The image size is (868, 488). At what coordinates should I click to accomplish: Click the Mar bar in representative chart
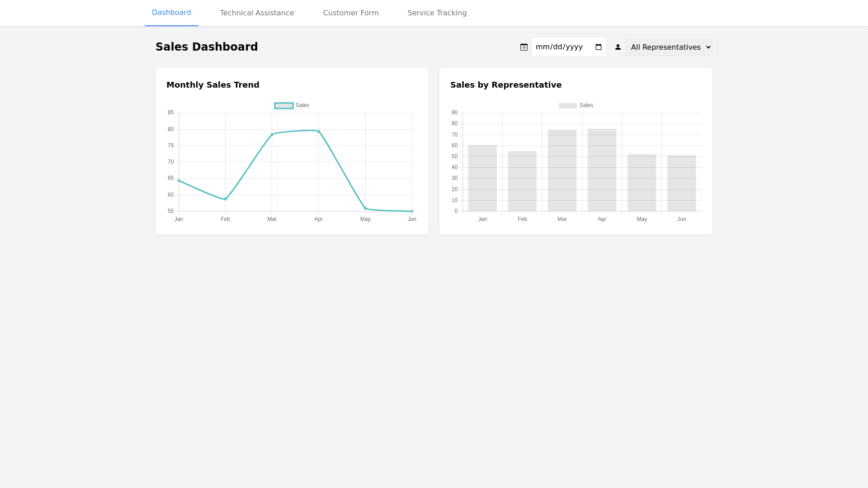coord(562,171)
